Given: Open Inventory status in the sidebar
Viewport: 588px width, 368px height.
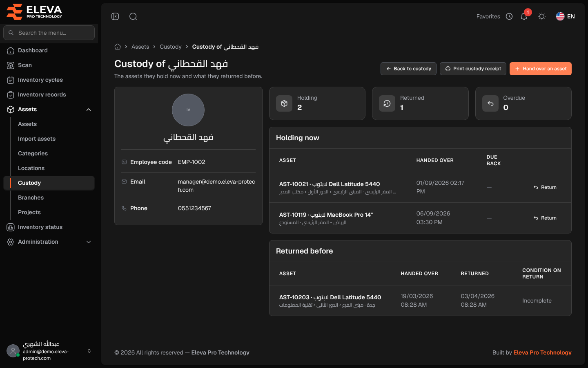Looking at the screenshot, I should (49, 227).
